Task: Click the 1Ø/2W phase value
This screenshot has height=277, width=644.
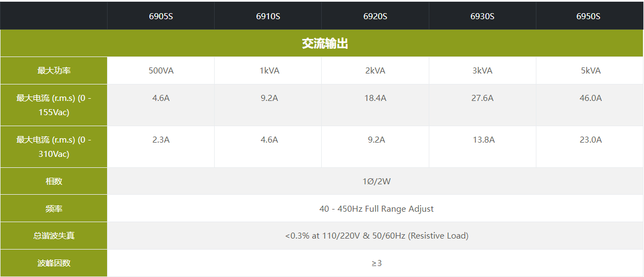Action: pos(377,181)
